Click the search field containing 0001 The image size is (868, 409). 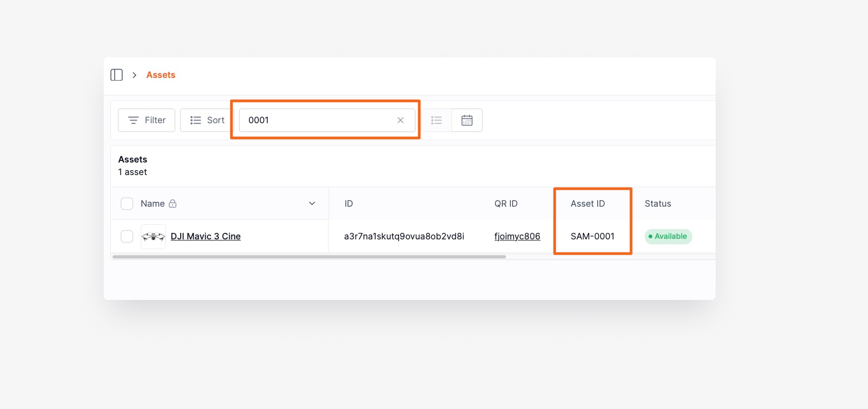(x=327, y=120)
